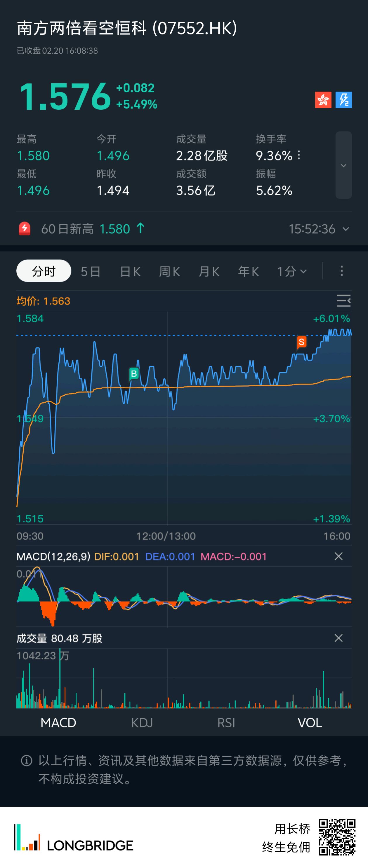Close the MACD indicator panel

(x=338, y=556)
